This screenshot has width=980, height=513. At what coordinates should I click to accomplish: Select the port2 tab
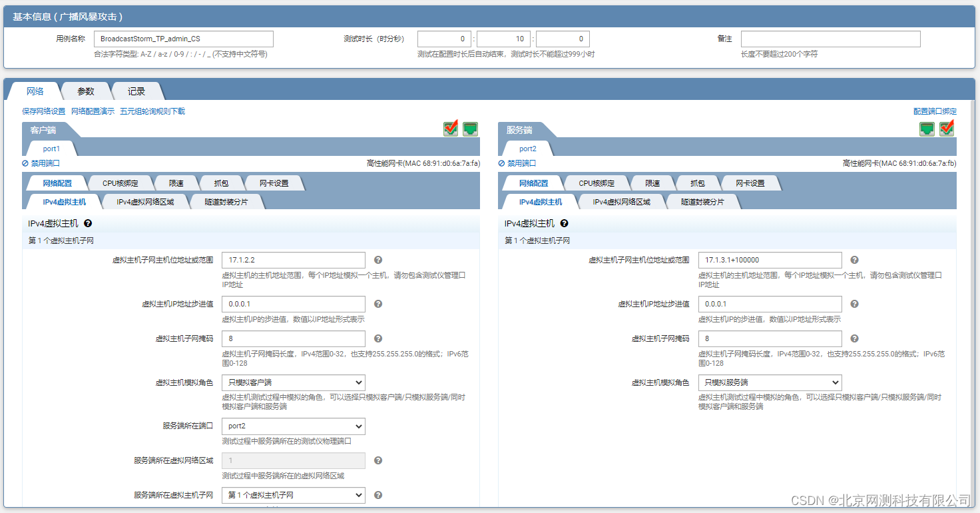pos(528,149)
